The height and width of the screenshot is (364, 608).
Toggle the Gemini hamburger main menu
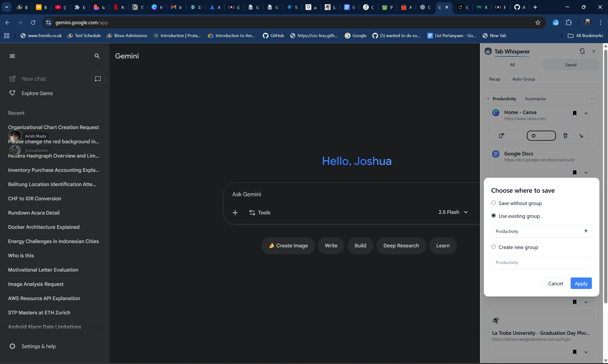point(12,56)
